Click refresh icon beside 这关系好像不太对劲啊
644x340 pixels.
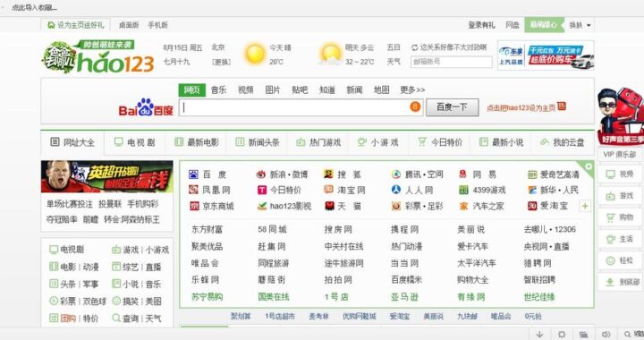coord(414,47)
